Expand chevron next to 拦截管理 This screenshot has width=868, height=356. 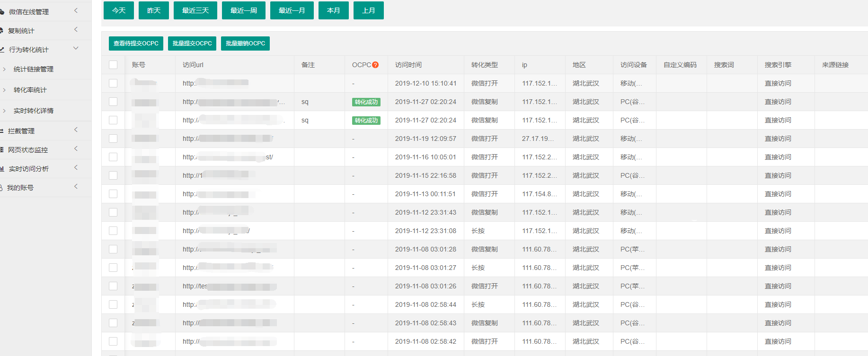76,130
